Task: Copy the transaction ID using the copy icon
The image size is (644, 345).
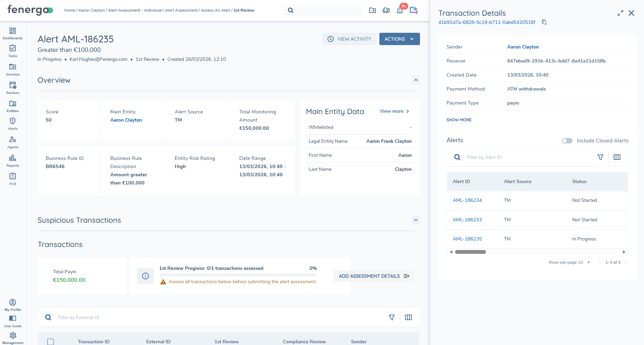Action: click(x=544, y=22)
